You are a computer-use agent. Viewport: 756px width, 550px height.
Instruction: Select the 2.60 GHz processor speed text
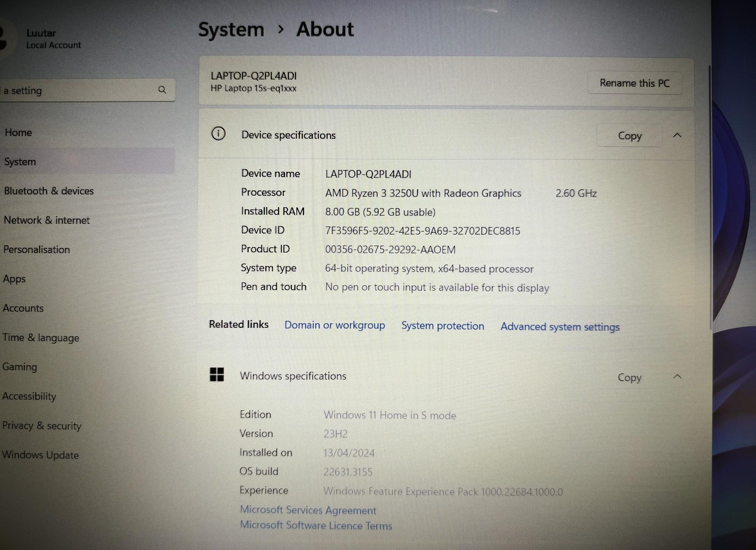pos(576,193)
